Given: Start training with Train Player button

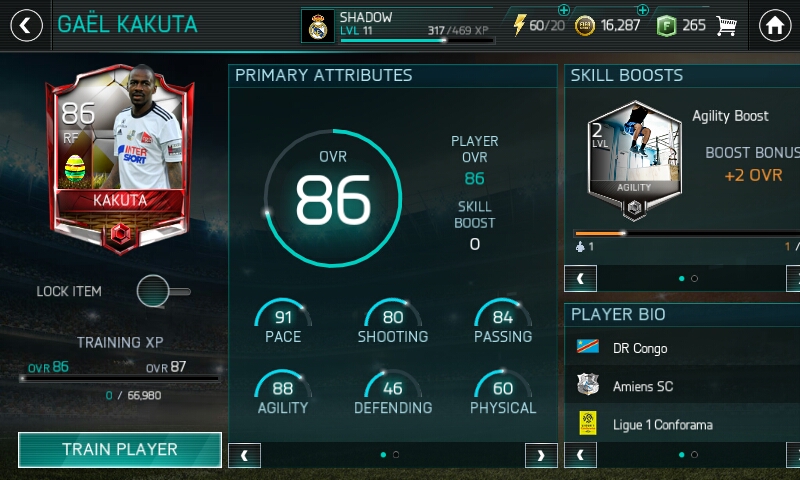Looking at the screenshot, I should point(120,449).
